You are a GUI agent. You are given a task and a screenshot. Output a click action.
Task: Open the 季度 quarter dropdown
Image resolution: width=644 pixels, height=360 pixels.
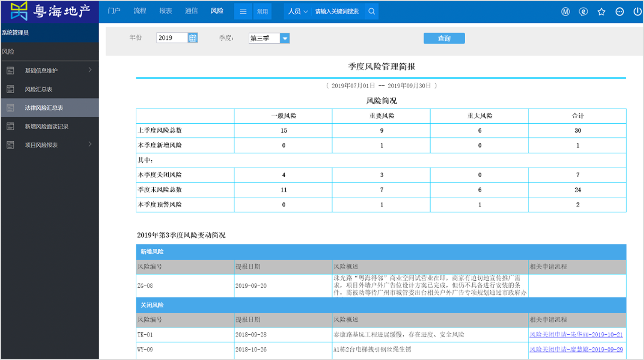tap(285, 38)
